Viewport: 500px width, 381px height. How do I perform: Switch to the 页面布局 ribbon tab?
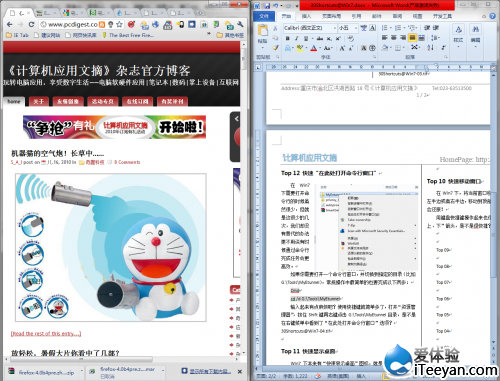[331, 16]
